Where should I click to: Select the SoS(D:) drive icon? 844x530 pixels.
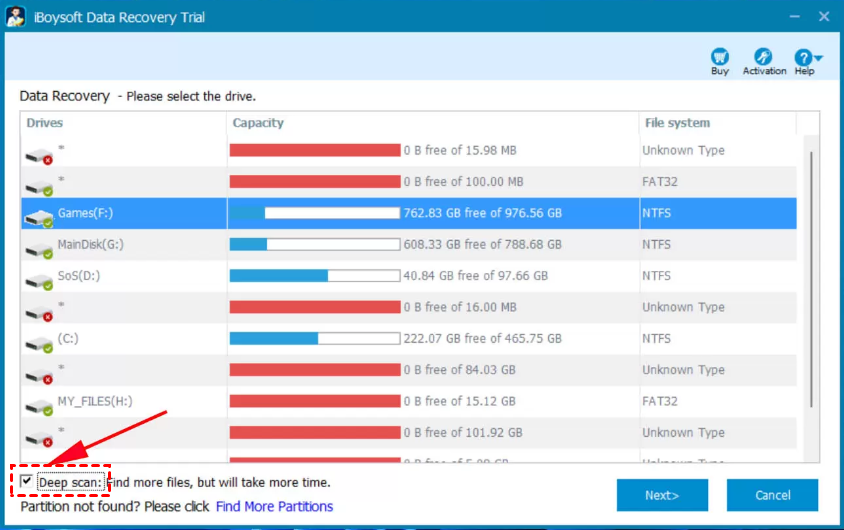pos(39,281)
